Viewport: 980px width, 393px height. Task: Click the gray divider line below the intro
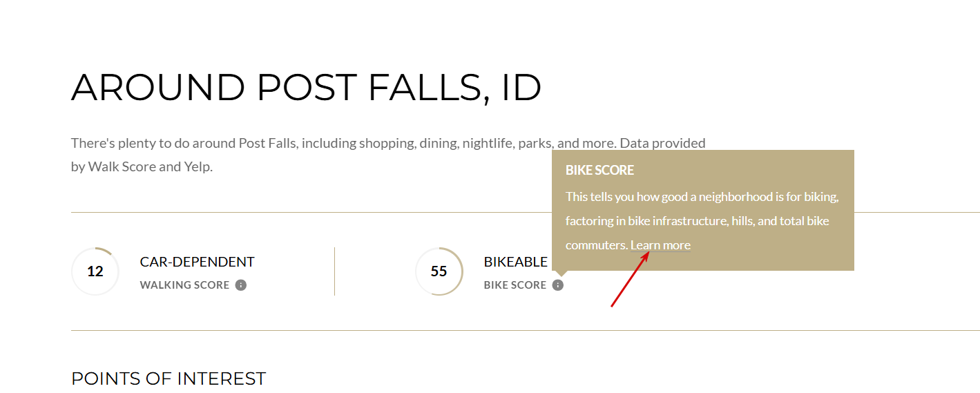pyautogui.click(x=311, y=212)
